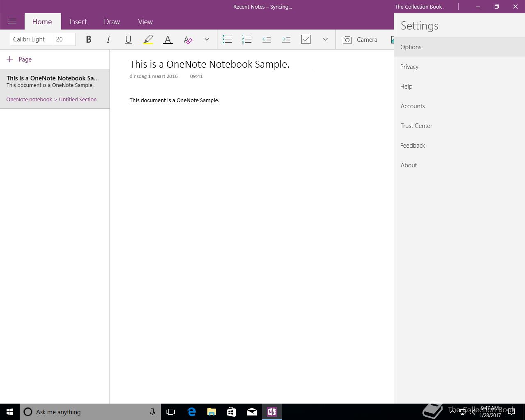Screen dimensions: 525x420
Task: Click OneNote taskbar icon
Action: pyautogui.click(x=272, y=412)
